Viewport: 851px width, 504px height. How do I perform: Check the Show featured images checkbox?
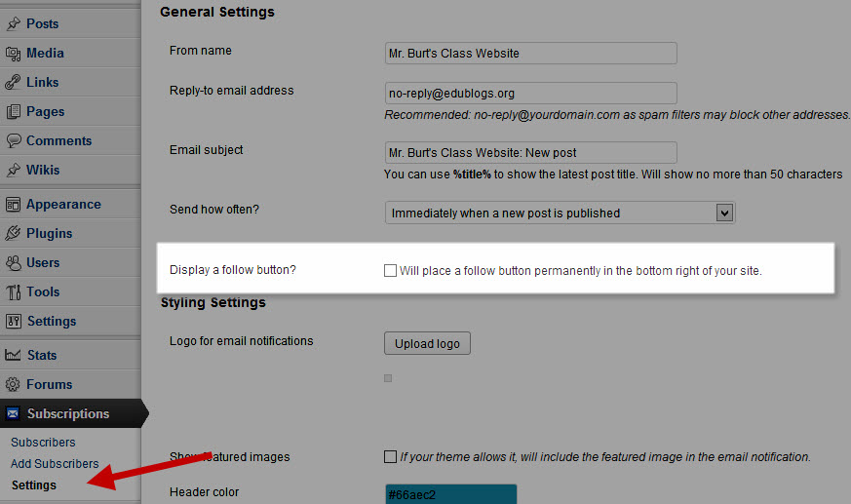pos(391,456)
